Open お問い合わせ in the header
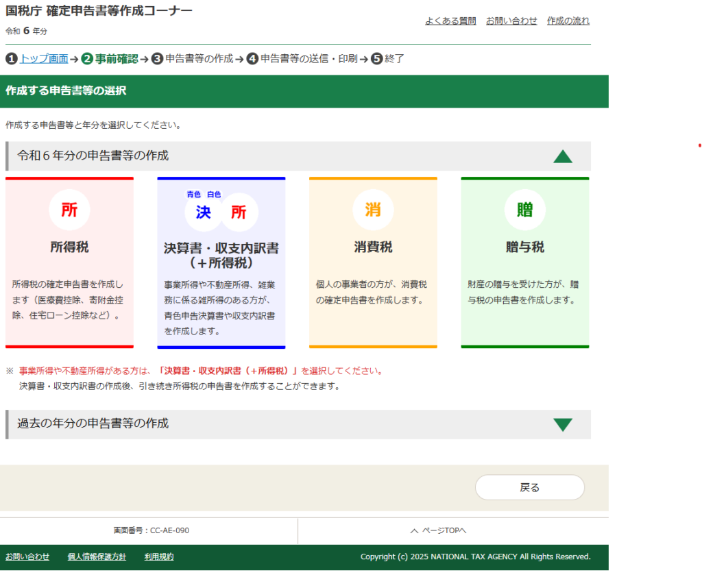This screenshot has width=702, height=588. 511,21
